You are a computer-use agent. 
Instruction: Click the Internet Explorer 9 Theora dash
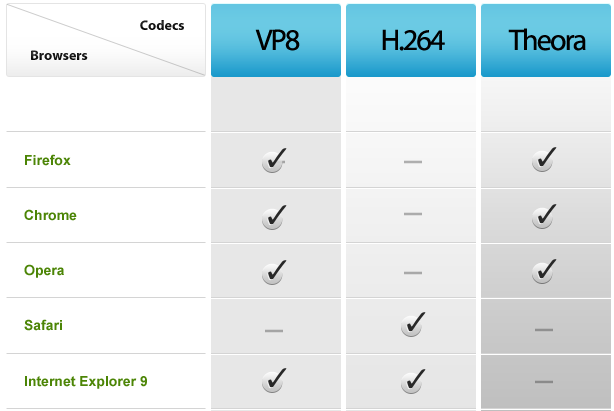[544, 381]
